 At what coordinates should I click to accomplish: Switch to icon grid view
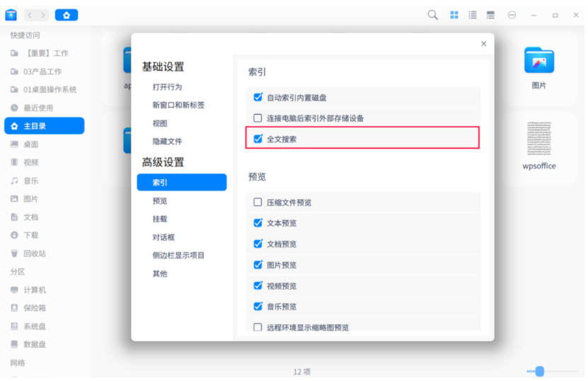pyautogui.click(x=454, y=15)
